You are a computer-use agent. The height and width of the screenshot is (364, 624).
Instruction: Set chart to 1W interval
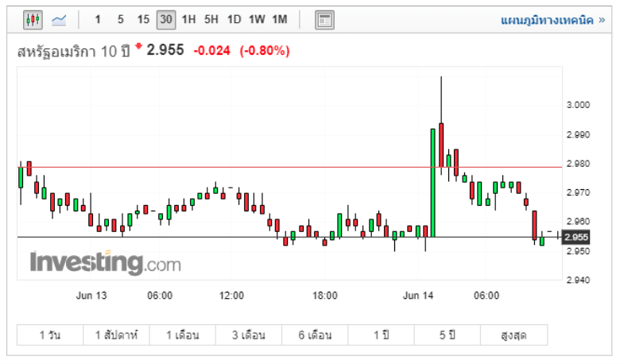[x=257, y=19]
